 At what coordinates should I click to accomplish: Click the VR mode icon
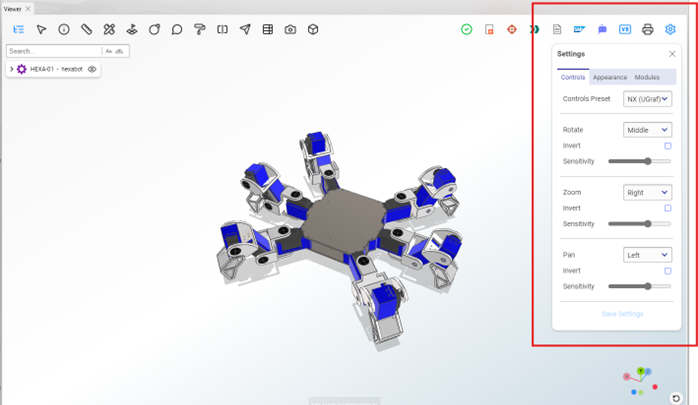(x=625, y=30)
